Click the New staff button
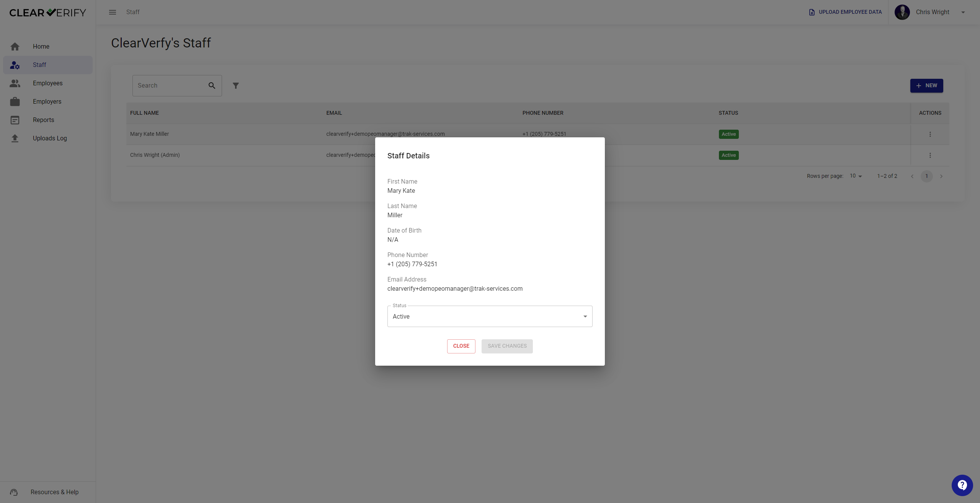 [927, 86]
